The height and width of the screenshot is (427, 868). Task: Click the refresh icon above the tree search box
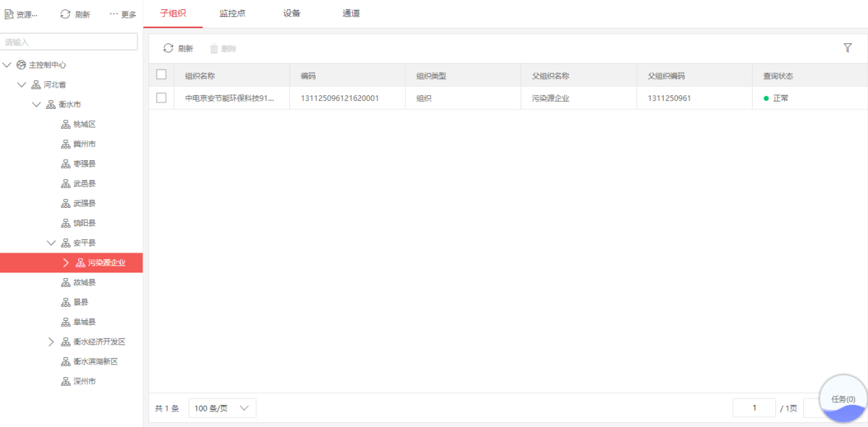pos(66,14)
